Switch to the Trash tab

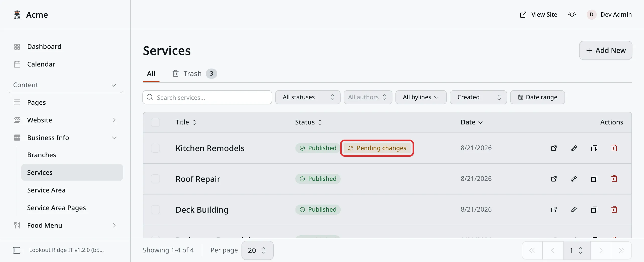coord(194,74)
